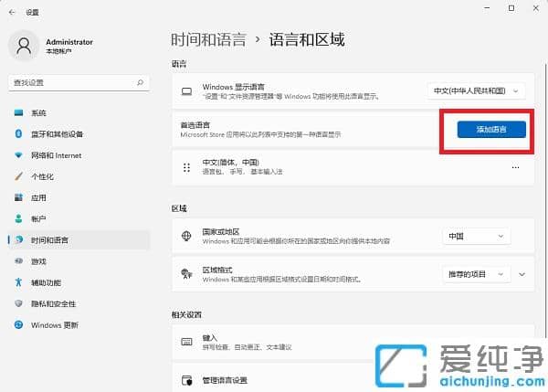The image size is (548, 392).
Task: Open 隐私和安全性 settings
Action: tap(53, 303)
